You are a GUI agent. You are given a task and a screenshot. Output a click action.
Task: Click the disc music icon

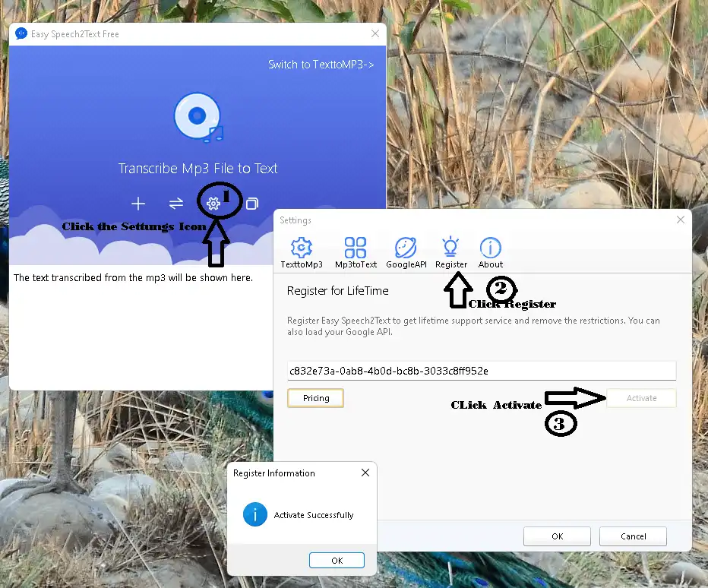[x=199, y=118]
